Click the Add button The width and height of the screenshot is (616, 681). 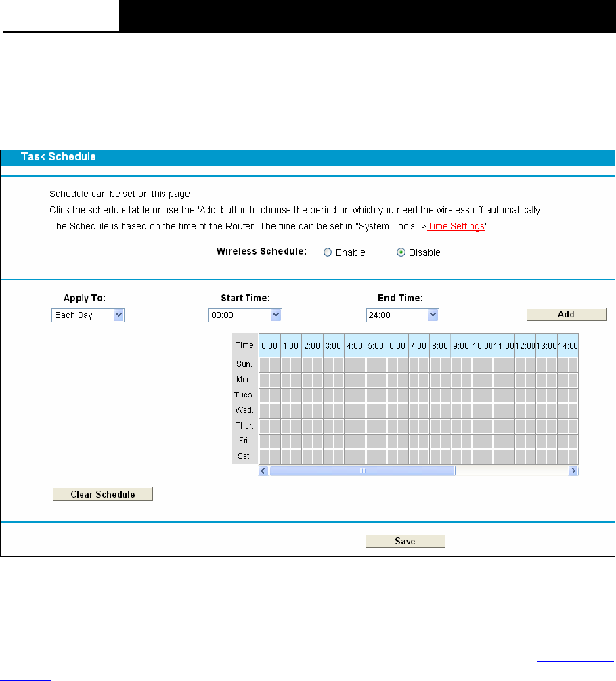[567, 315]
